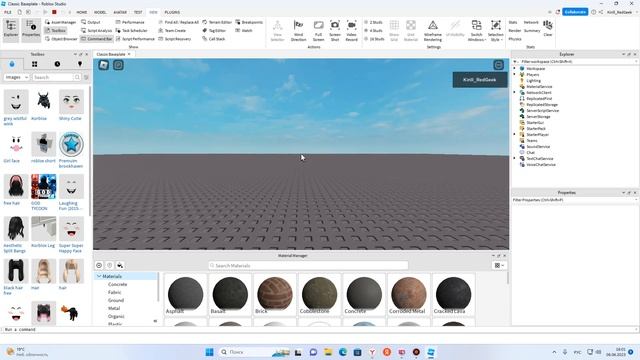
Task: Expand the Workspace node in Explorer
Action: (x=514, y=69)
